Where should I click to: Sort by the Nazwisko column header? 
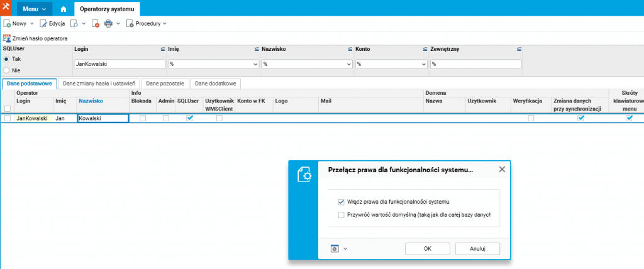[91, 101]
